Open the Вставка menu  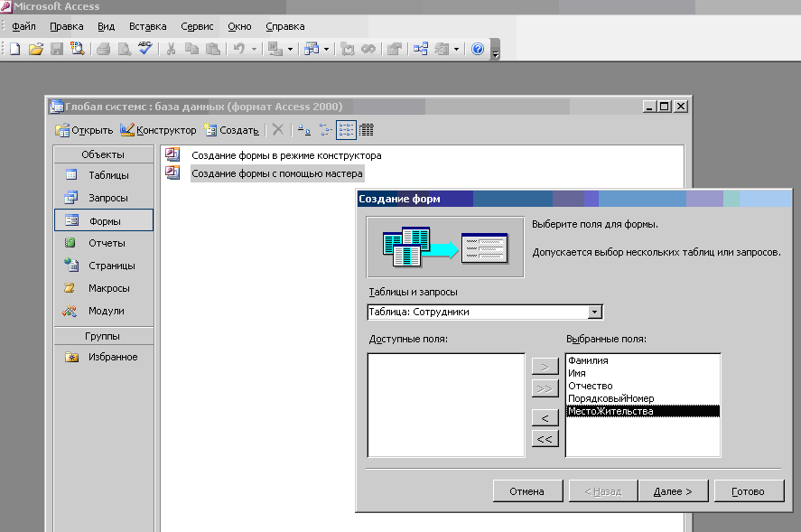pyautogui.click(x=147, y=26)
